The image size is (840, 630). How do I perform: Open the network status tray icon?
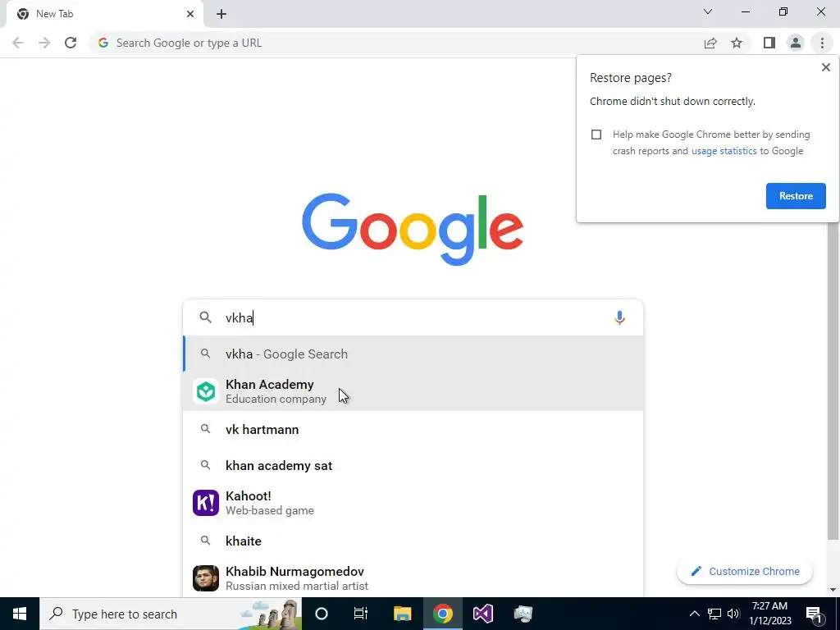(x=714, y=614)
